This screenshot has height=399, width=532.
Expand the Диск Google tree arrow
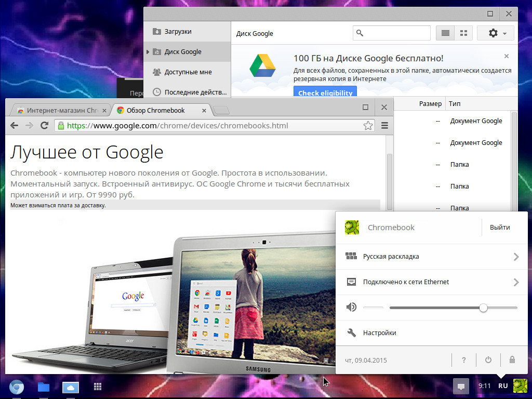[148, 52]
